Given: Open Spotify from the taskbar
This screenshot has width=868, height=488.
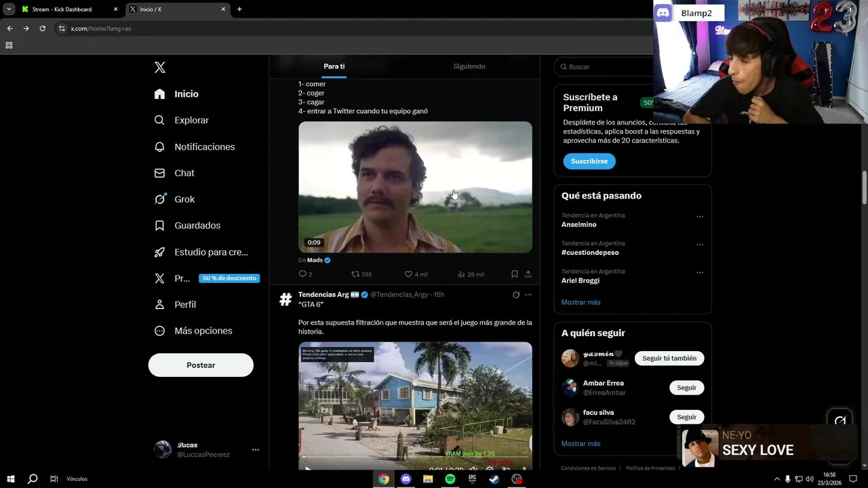Looking at the screenshot, I should (450, 479).
